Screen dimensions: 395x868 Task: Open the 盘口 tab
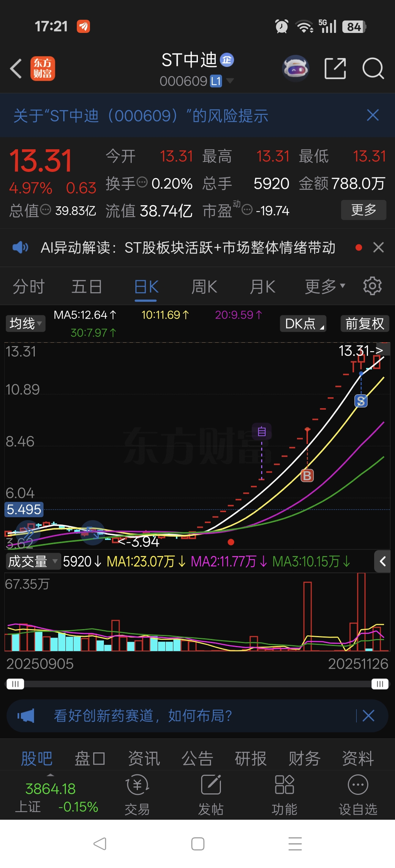90,758
